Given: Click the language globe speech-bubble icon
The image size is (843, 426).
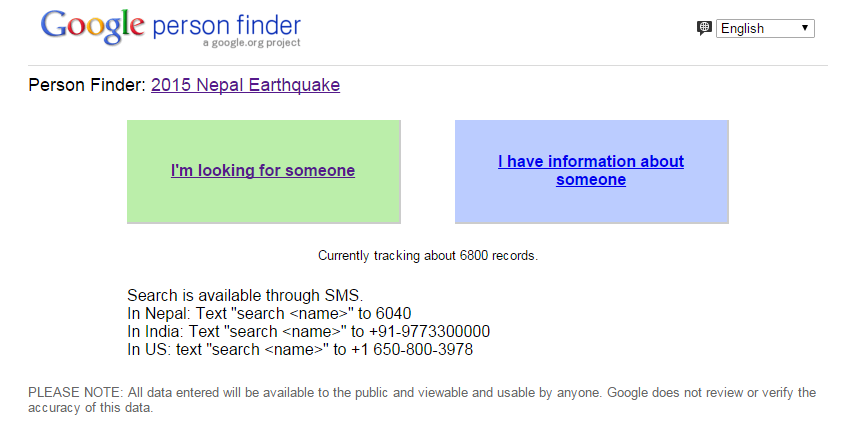Looking at the screenshot, I should (x=704, y=28).
